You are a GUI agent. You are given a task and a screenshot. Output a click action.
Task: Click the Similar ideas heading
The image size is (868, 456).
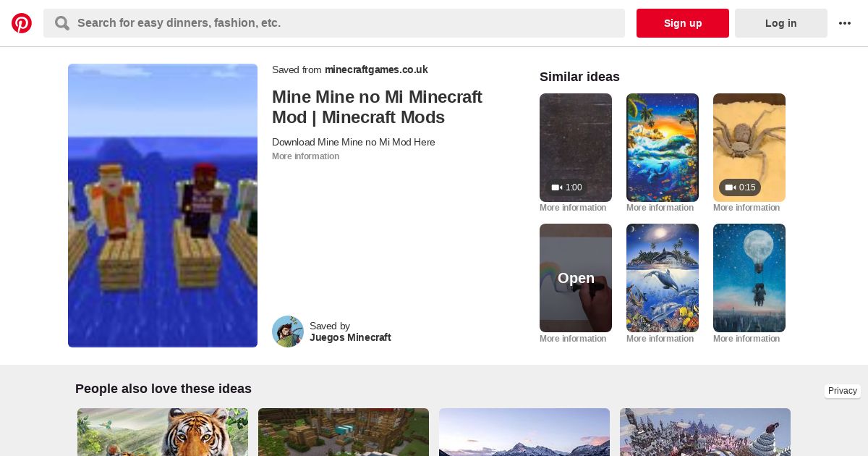pyautogui.click(x=579, y=77)
